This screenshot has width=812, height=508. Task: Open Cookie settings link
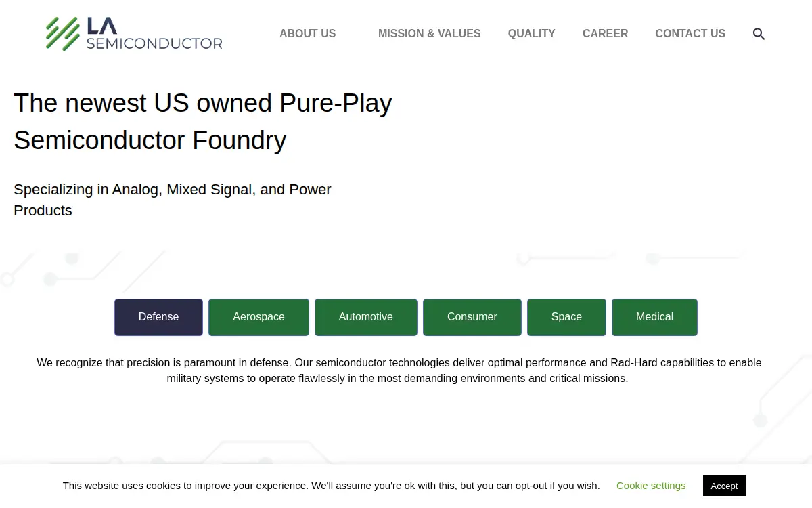[651, 486]
